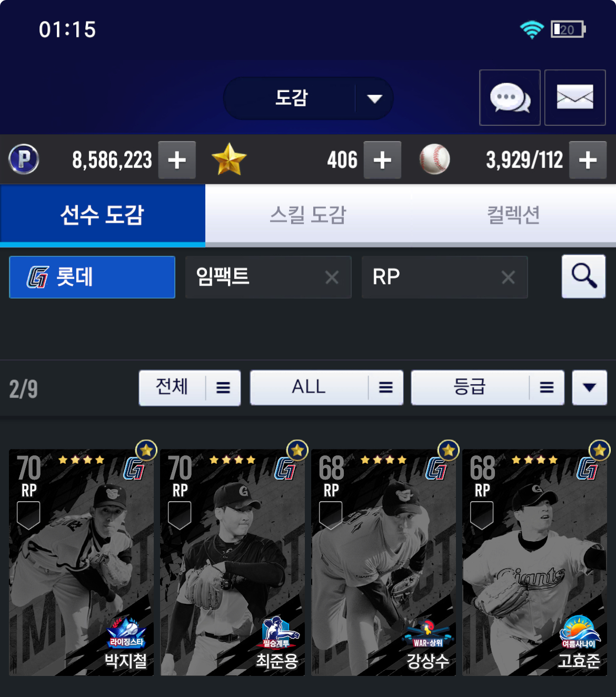This screenshot has height=697, width=616.
Task: Open the mailbox envelope icon
Action: coord(575,98)
